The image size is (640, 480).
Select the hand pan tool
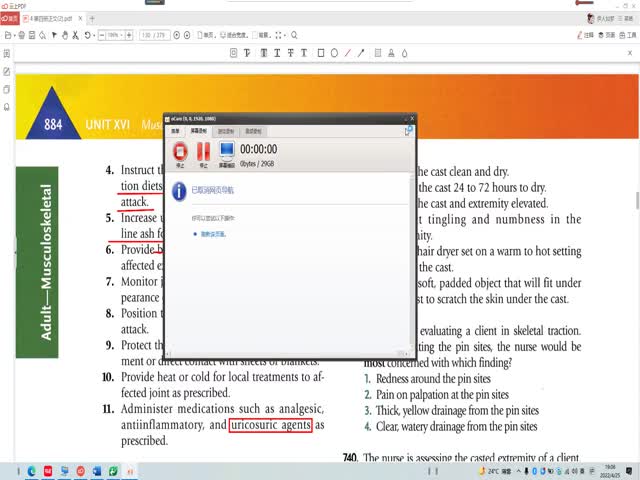point(64,35)
